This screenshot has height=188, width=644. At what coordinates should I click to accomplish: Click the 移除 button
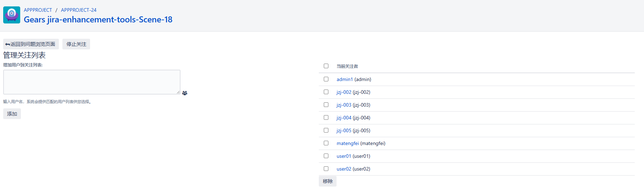[327, 181]
